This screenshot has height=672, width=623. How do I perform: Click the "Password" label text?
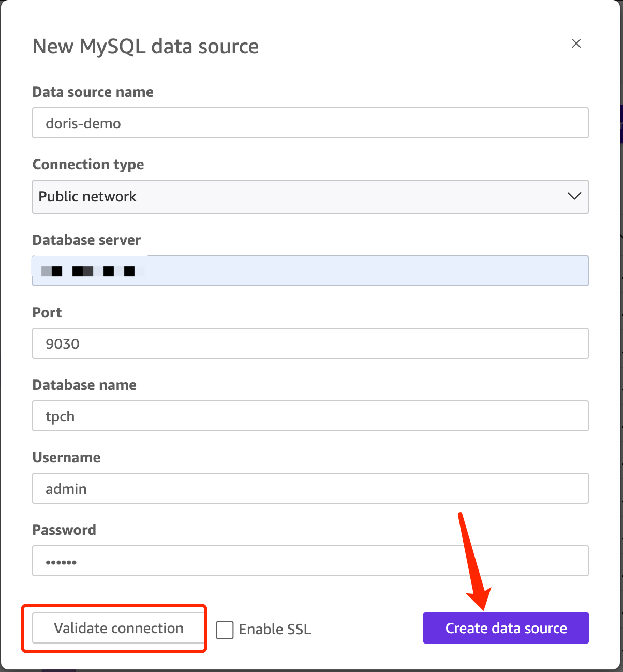click(65, 530)
